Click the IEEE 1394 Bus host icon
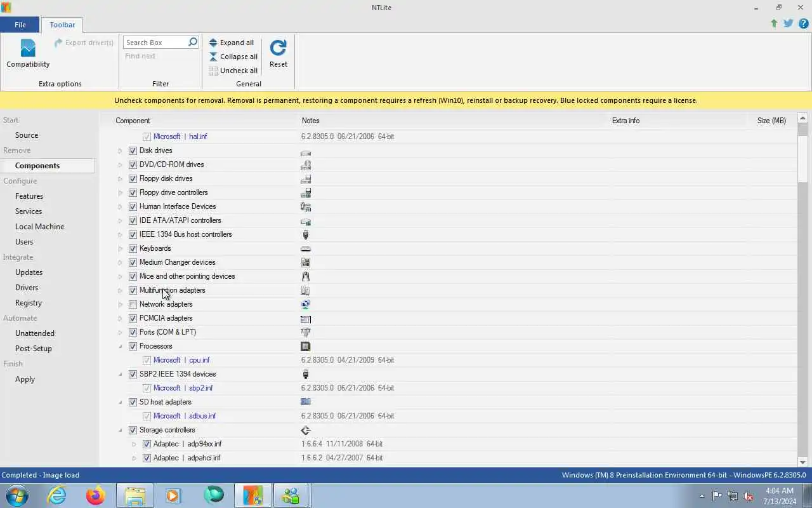The width and height of the screenshot is (812, 508). pos(306,235)
